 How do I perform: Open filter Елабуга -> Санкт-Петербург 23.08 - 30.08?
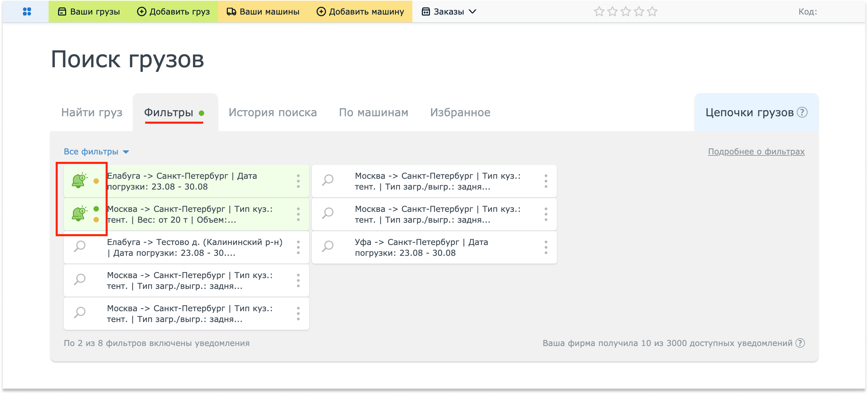pyautogui.click(x=186, y=181)
